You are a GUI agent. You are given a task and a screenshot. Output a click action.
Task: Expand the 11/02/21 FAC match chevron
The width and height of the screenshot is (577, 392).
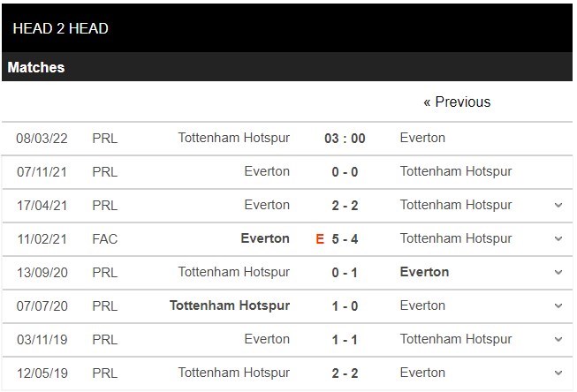click(558, 238)
